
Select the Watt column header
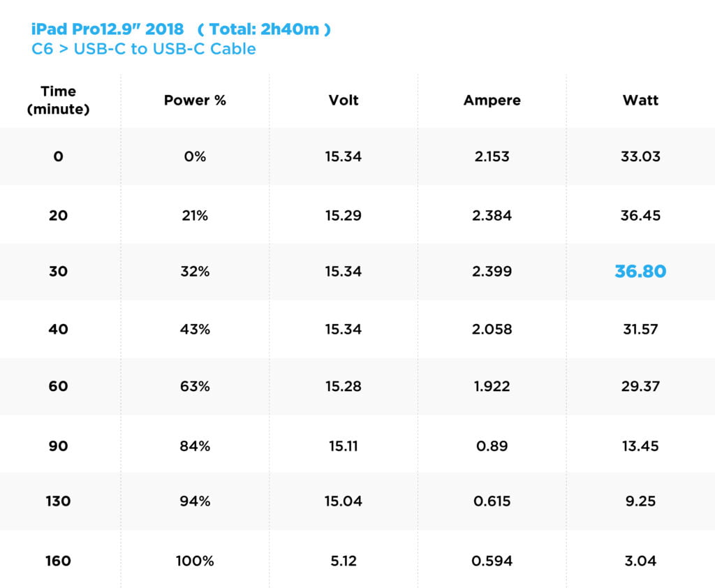(640, 101)
